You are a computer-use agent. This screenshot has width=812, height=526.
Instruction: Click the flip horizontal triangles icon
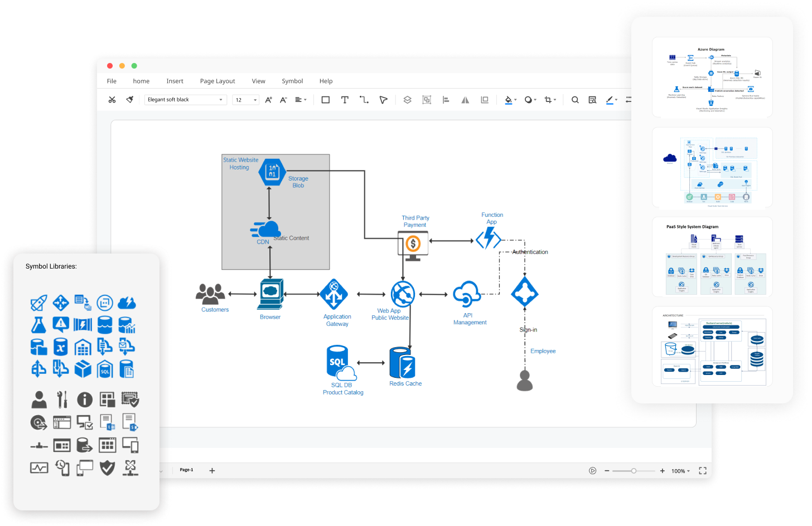[x=465, y=100]
